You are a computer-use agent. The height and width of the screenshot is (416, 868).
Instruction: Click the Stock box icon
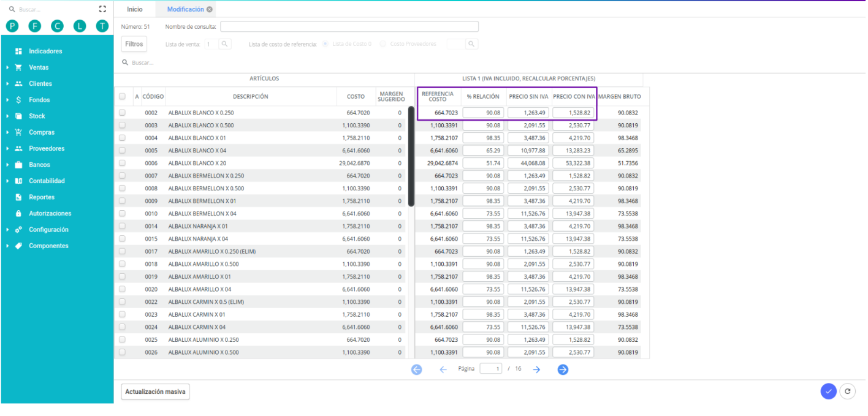[x=18, y=116]
